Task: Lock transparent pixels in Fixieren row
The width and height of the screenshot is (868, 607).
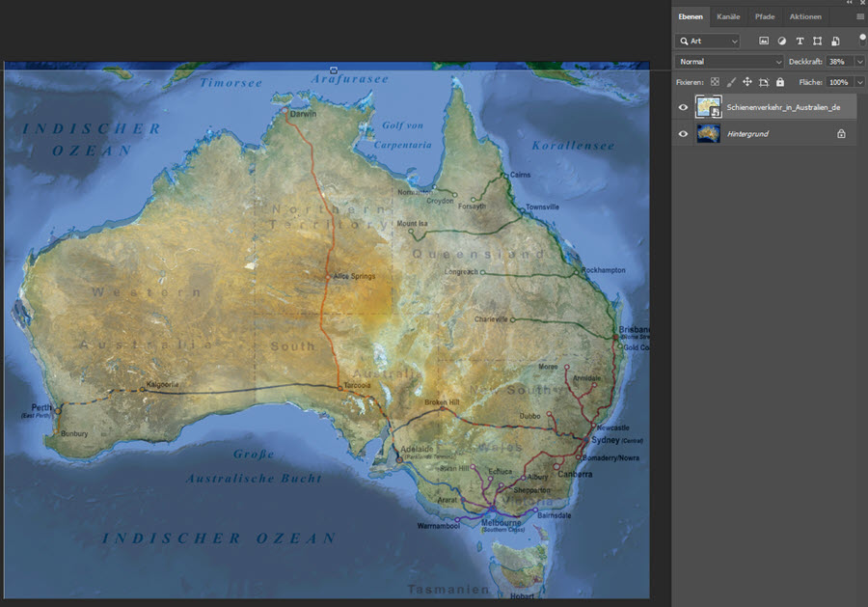Action: [715, 83]
